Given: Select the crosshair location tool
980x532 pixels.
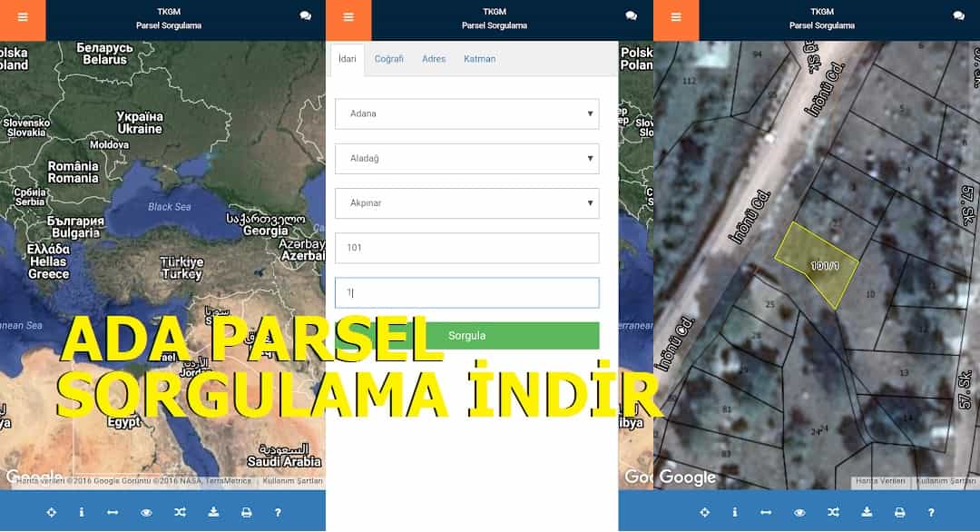Looking at the screenshot, I should [x=52, y=512].
